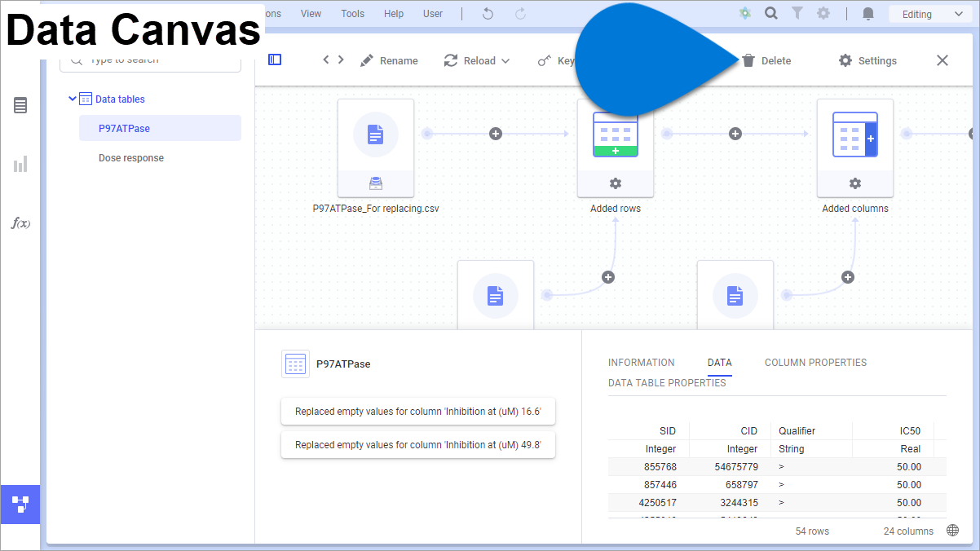This screenshot has width=980, height=551.
Task: Open the data in analysis sidebar icon
Action: 20,105
